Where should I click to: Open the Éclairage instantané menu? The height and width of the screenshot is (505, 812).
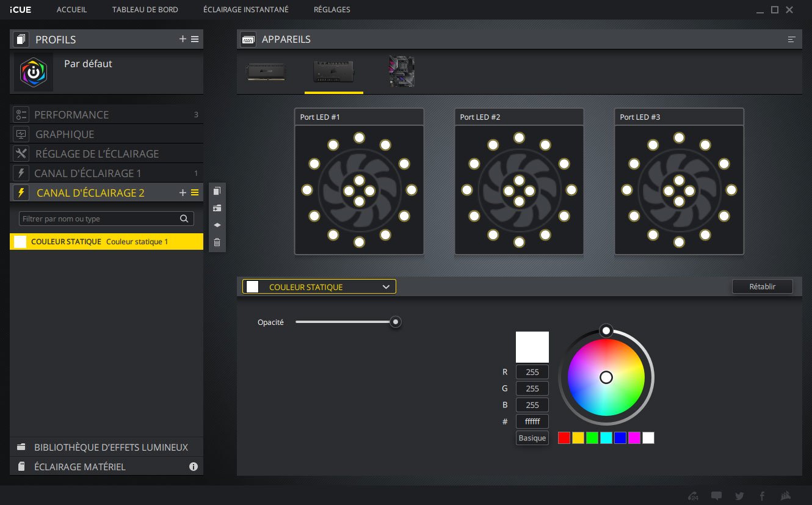[x=246, y=10]
